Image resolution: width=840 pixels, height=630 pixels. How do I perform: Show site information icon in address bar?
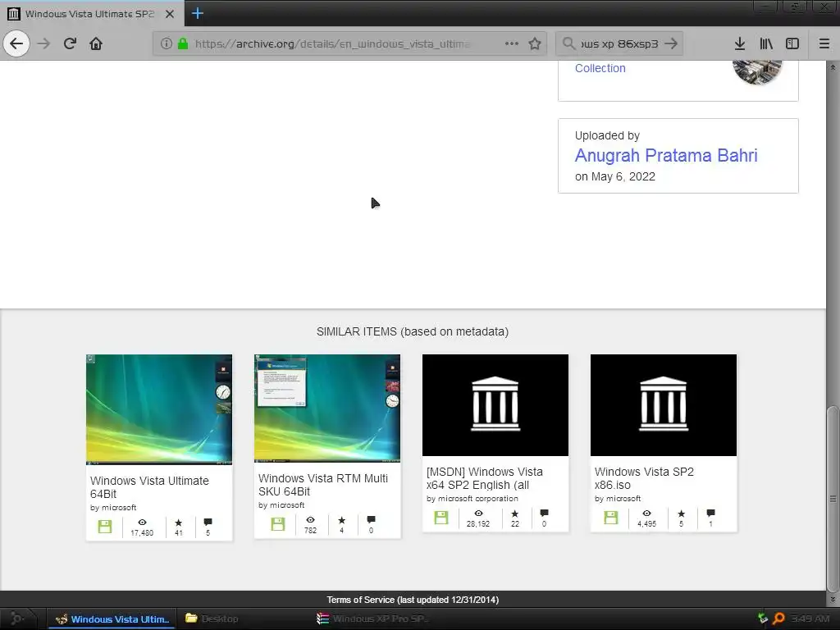click(167, 43)
